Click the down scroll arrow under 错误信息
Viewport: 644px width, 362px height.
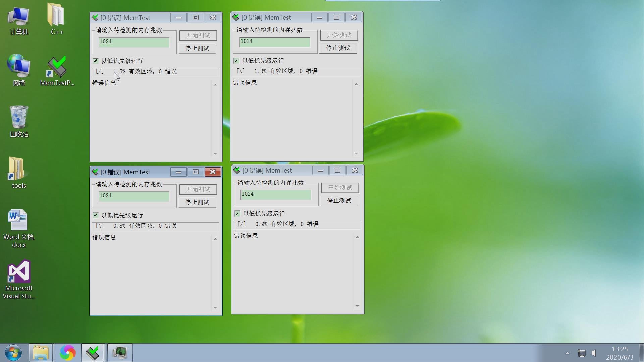coord(215,153)
